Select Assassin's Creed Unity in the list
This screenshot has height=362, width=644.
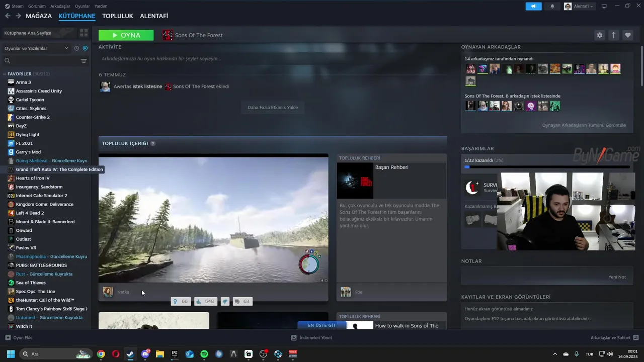click(x=39, y=91)
